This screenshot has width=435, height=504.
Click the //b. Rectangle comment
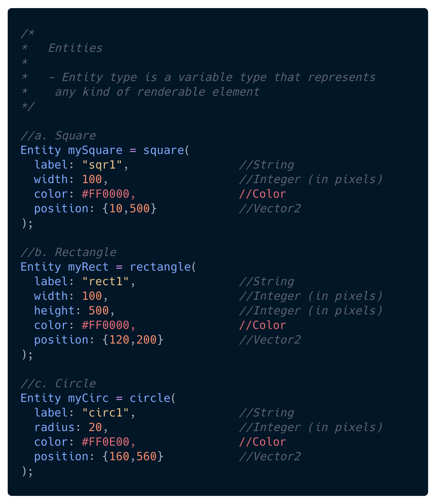click(68, 252)
